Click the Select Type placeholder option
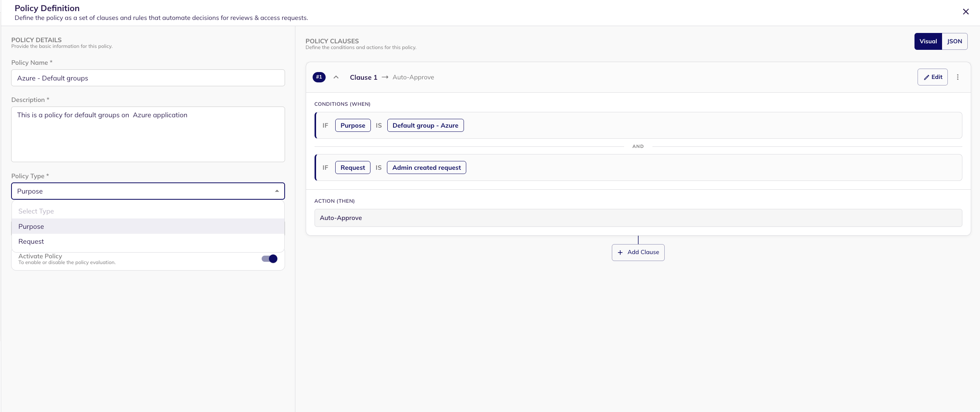This screenshot has height=412, width=980. [x=36, y=211]
